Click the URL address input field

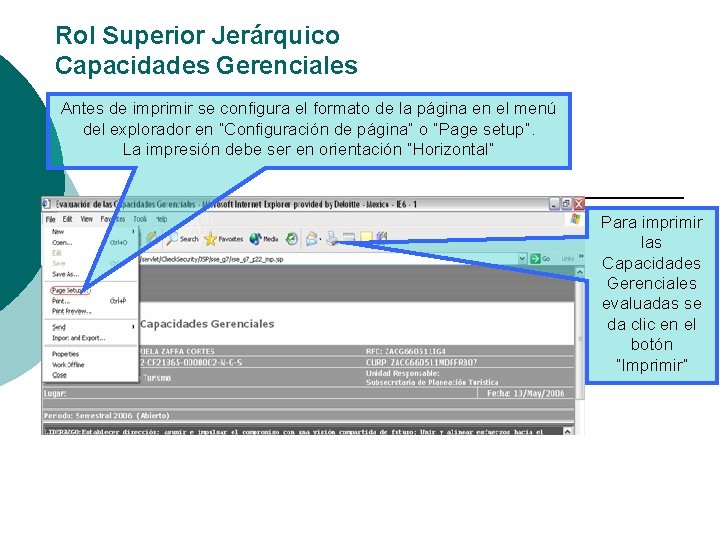click(328, 259)
